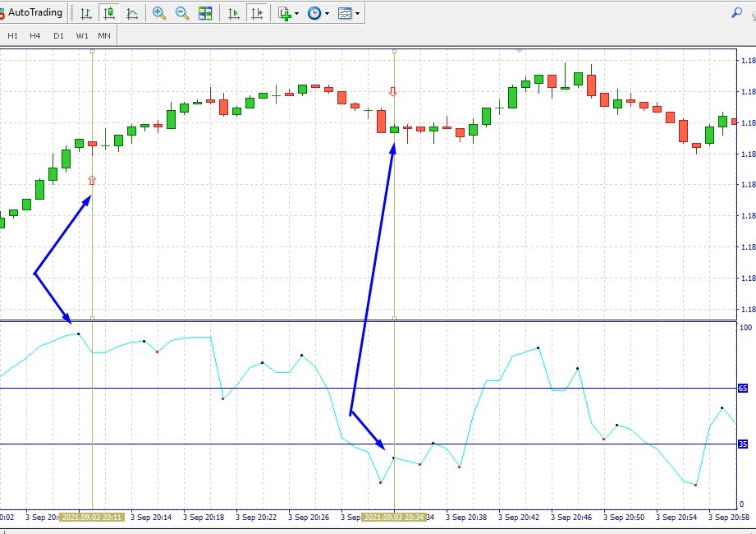Expand periods dropdown arrow
The image size is (756, 534).
(x=327, y=13)
